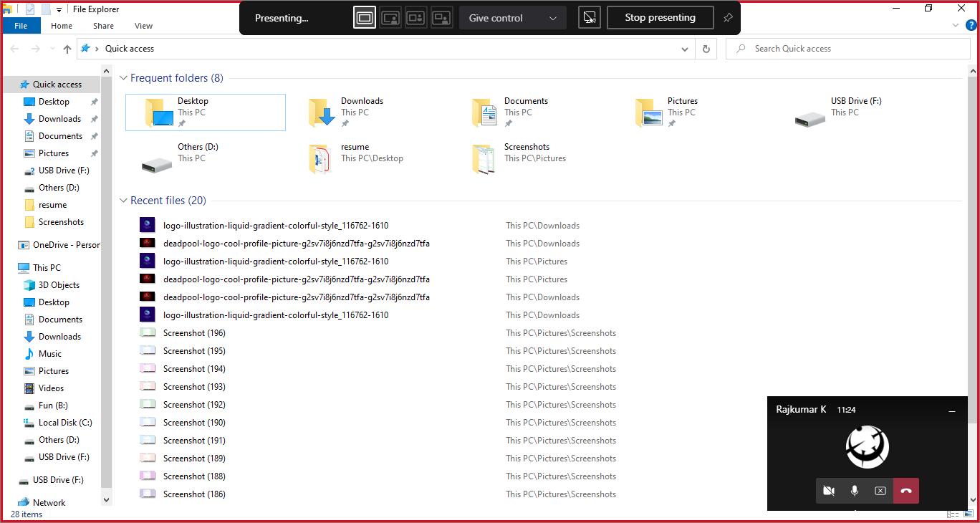Click Stop presenting button
The image size is (980, 523).
click(x=660, y=18)
